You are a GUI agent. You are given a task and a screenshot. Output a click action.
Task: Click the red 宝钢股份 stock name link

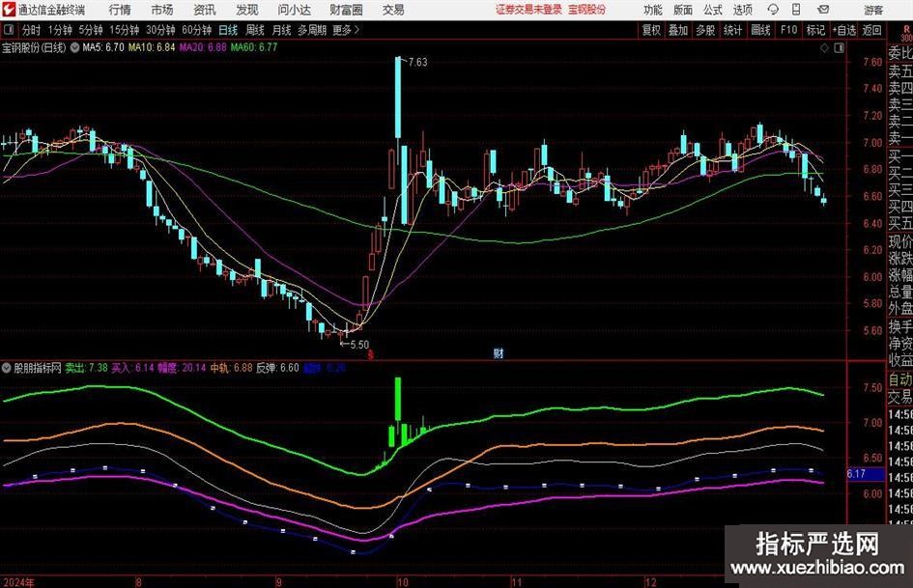pos(587,10)
